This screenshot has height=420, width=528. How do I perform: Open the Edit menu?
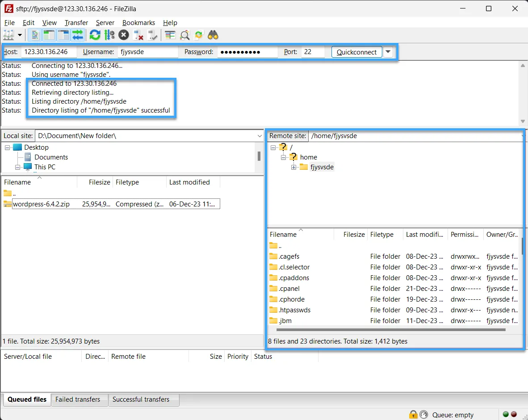click(x=29, y=23)
